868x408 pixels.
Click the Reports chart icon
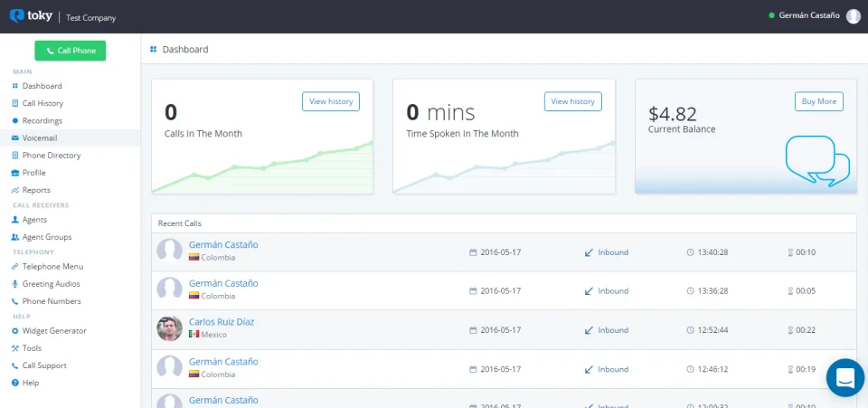click(x=15, y=190)
